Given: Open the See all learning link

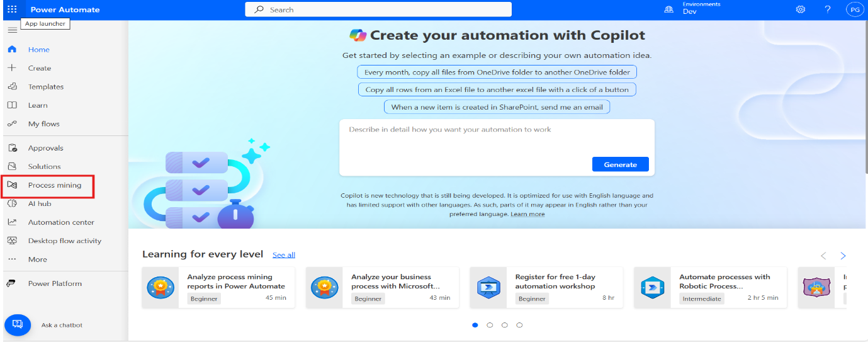Looking at the screenshot, I should point(283,255).
